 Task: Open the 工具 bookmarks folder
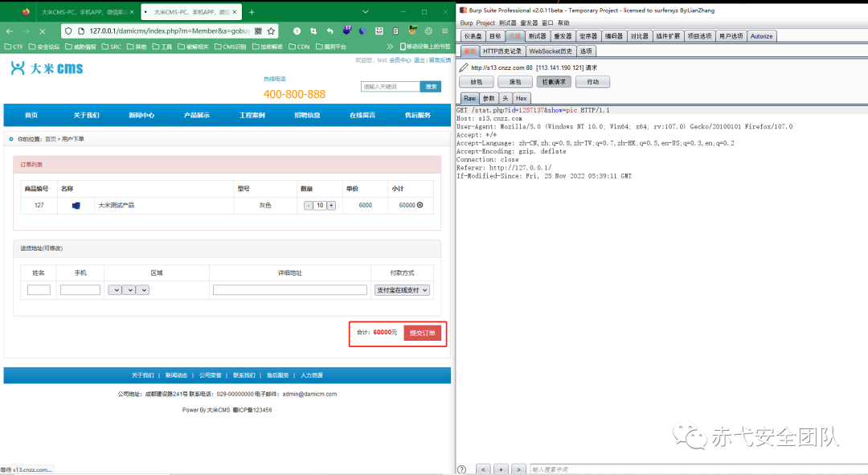[x=162, y=47]
